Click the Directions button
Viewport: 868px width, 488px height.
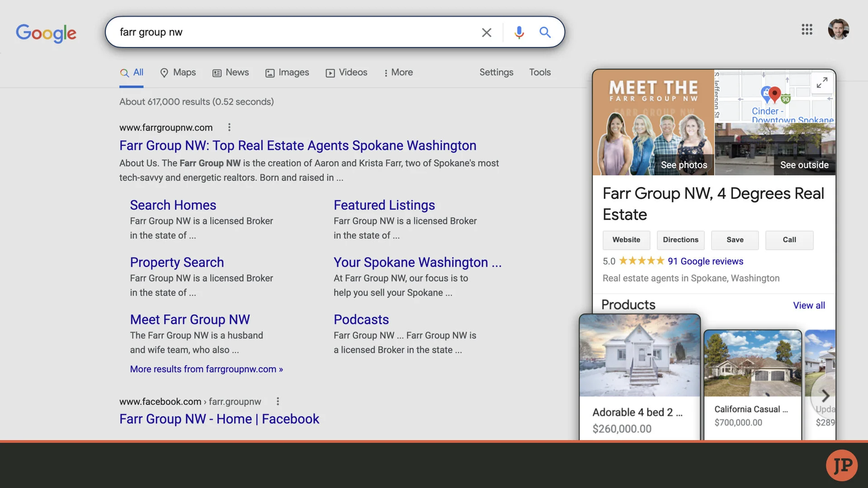tap(680, 240)
